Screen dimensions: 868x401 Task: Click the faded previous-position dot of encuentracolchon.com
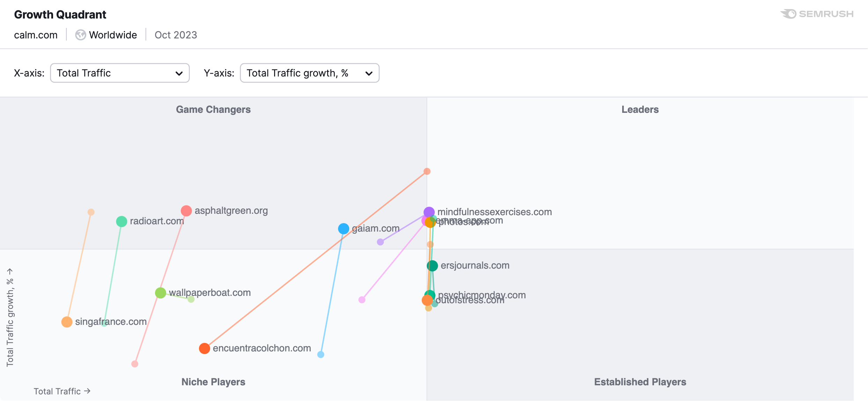(427, 171)
